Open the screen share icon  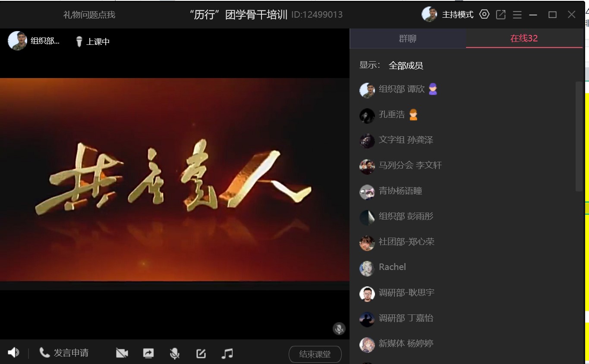click(x=148, y=353)
